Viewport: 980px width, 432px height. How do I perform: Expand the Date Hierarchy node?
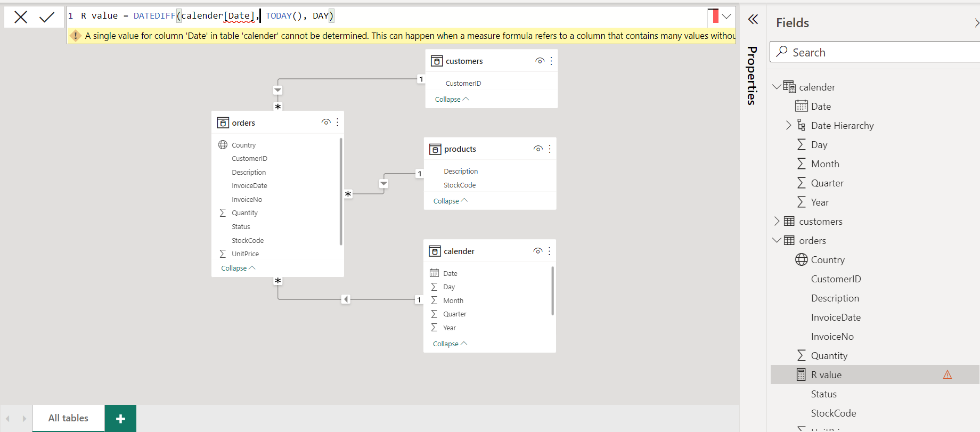coord(789,125)
